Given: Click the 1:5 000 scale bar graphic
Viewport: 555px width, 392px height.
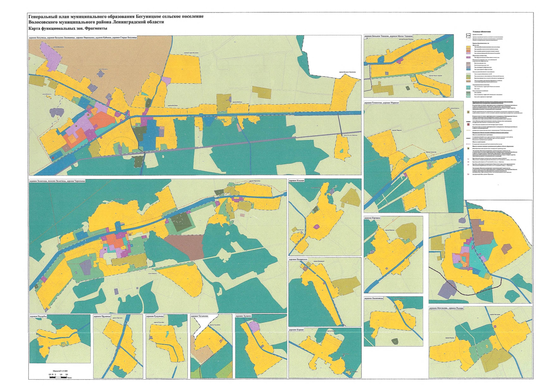Looking at the screenshot, I should (x=58, y=377).
